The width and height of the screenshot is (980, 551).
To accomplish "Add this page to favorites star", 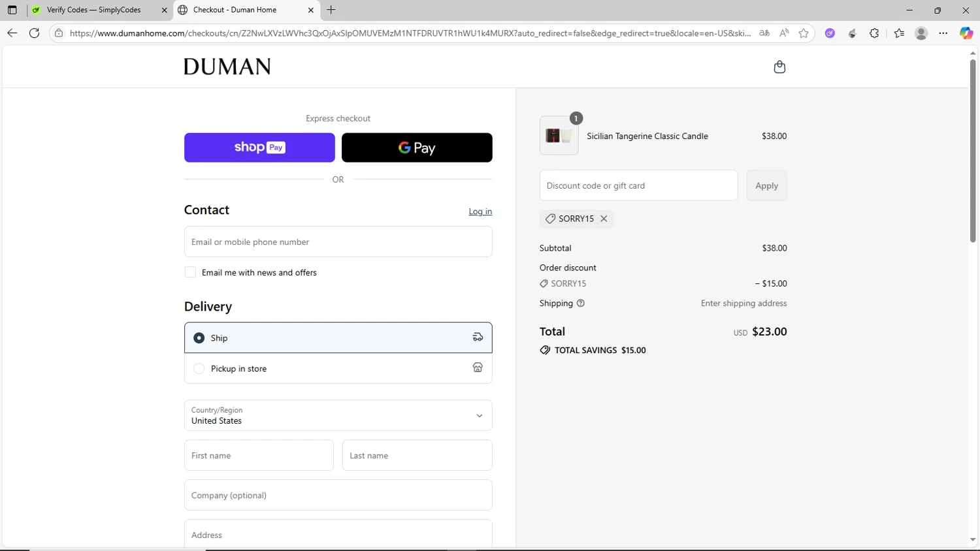I will 804,33.
